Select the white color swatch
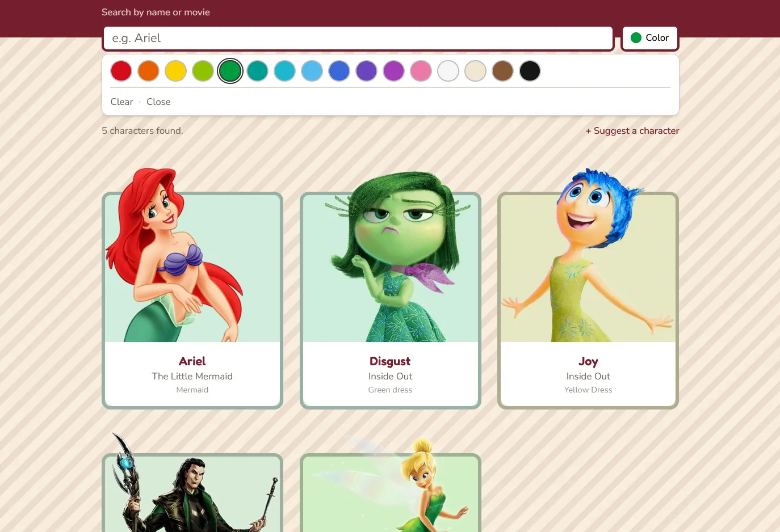Viewport: 780px width, 532px height. click(448, 71)
